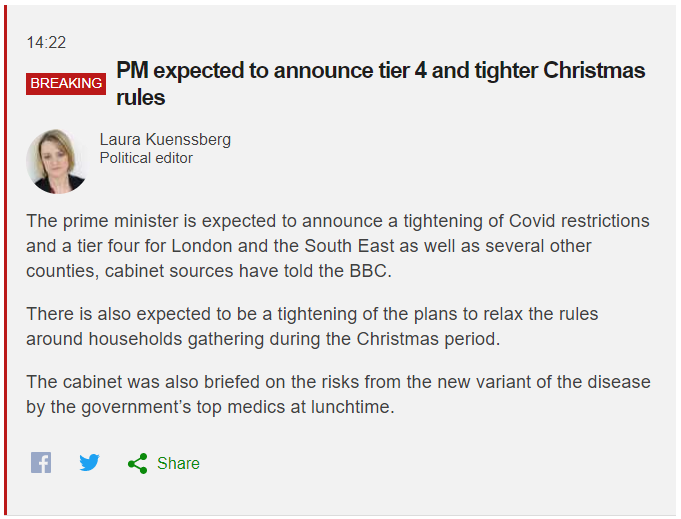
Task: Open the green Share text link
Action: coord(178,463)
